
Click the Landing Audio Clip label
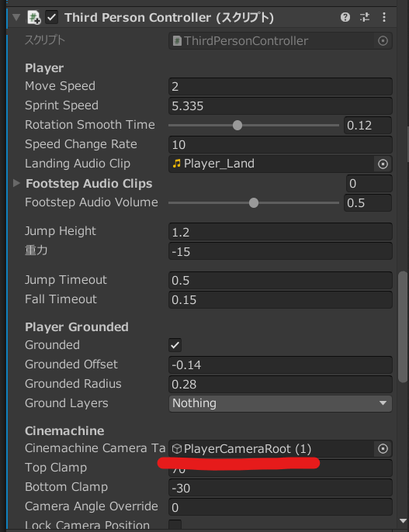click(x=78, y=164)
